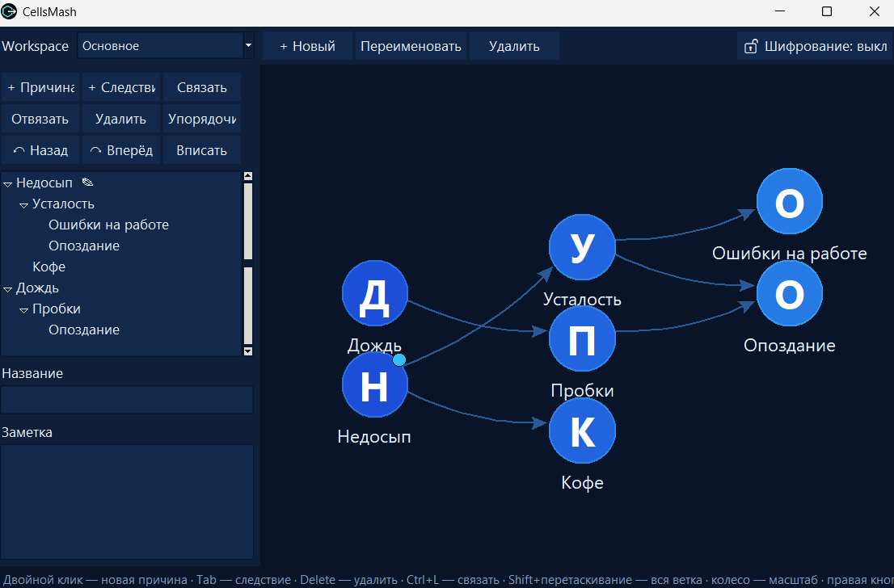Select the Опоздание node circle on the canvas

click(790, 293)
